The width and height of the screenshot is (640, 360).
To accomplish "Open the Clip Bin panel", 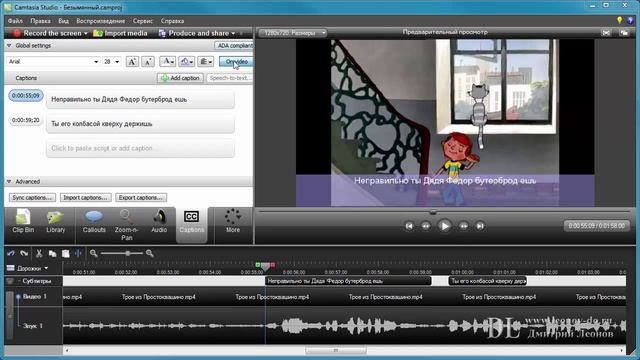I will (x=23, y=221).
